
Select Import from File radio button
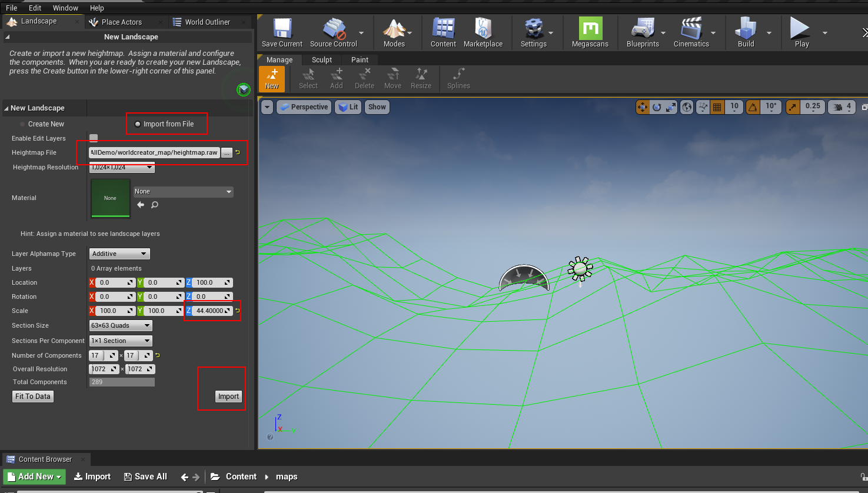tap(138, 124)
